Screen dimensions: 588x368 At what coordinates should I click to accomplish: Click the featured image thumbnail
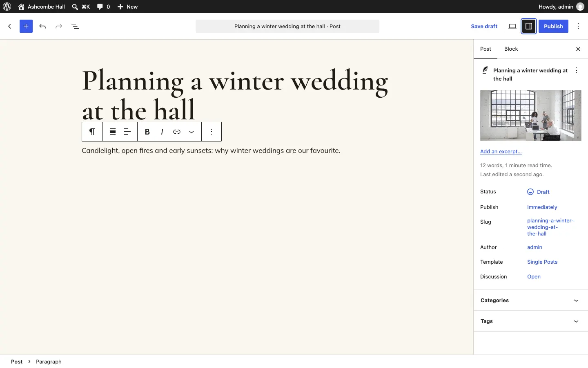click(531, 115)
